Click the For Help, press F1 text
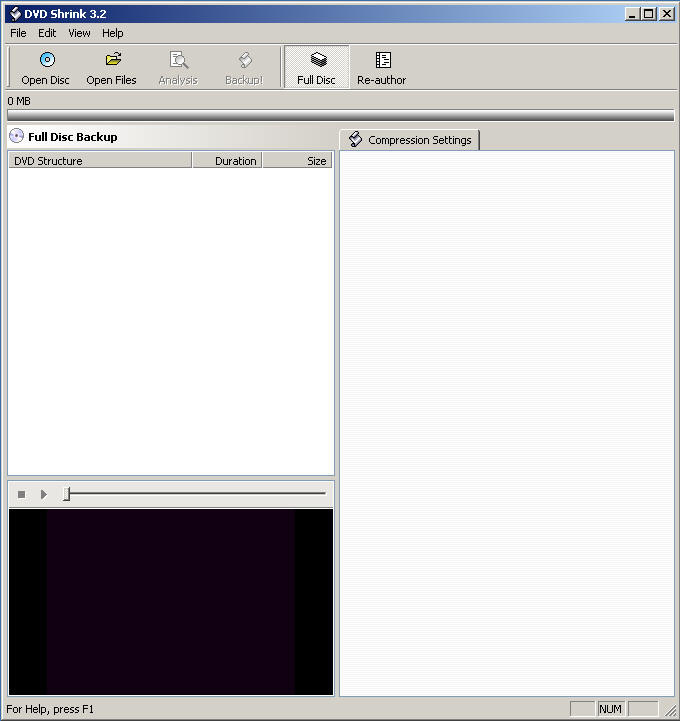Image resolution: width=680 pixels, height=721 pixels. click(50, 709)
